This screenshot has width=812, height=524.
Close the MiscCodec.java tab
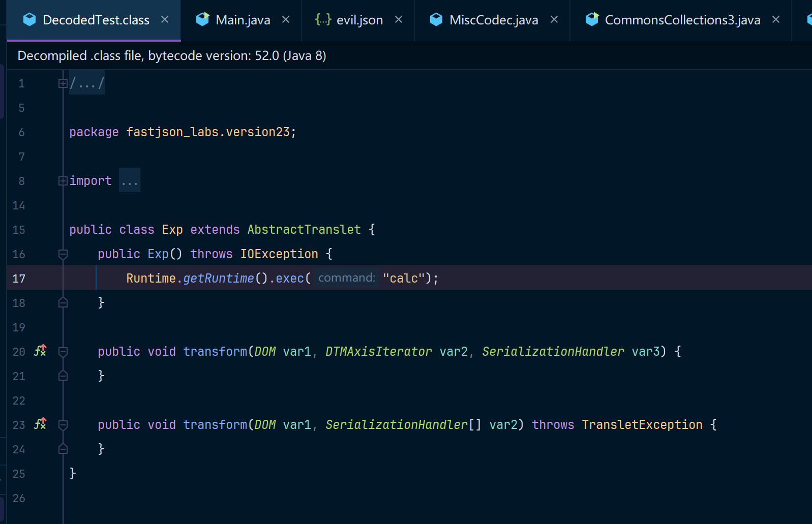pyautogui.click(x=554, y=19)
